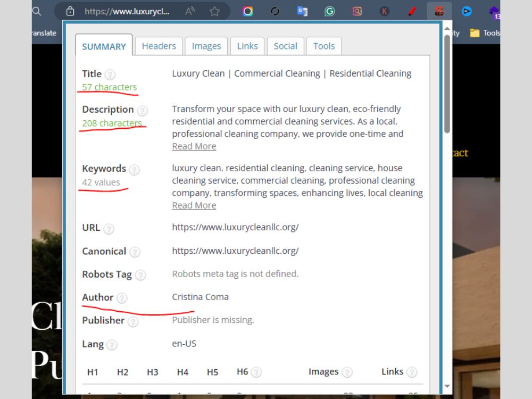Click the SEO Meta extension icon

tap(439, 11)
